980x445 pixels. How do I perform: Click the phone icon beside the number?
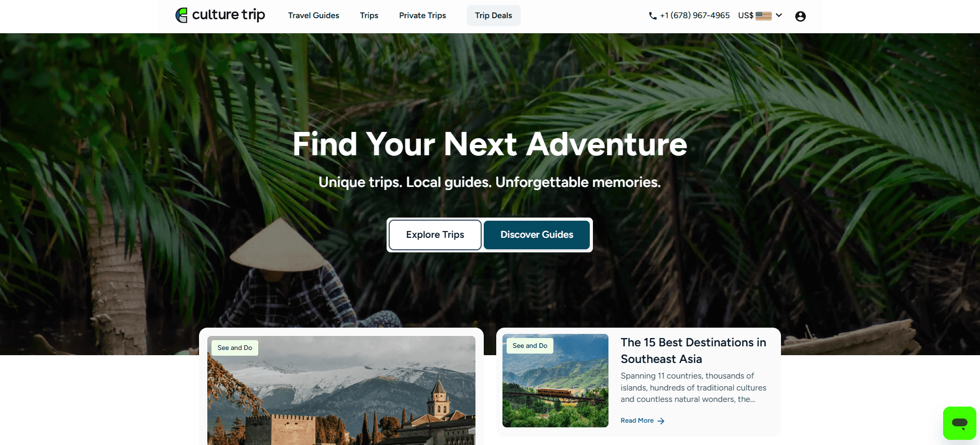coord(653,16)
